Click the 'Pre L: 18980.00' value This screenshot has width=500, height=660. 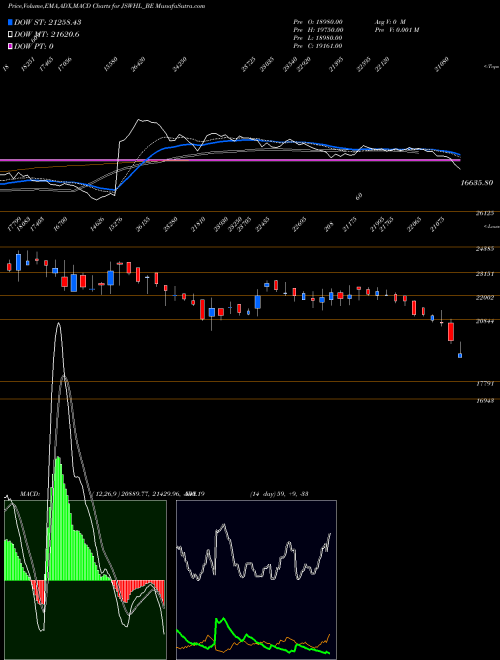coord(318,38)
